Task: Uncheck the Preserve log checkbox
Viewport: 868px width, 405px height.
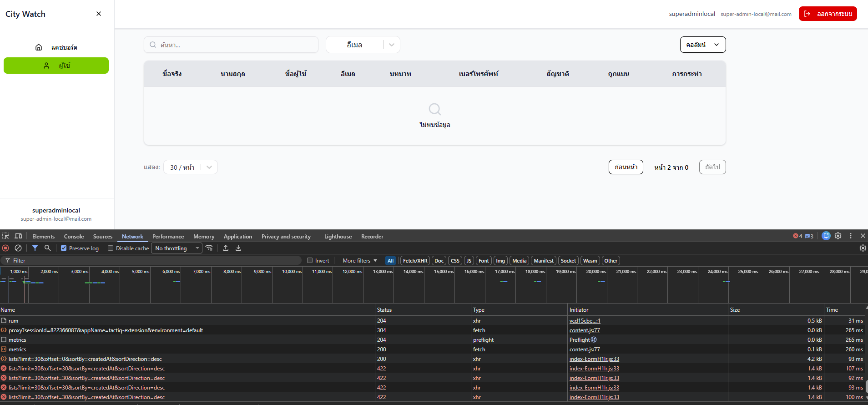Action: pos(64,248)
